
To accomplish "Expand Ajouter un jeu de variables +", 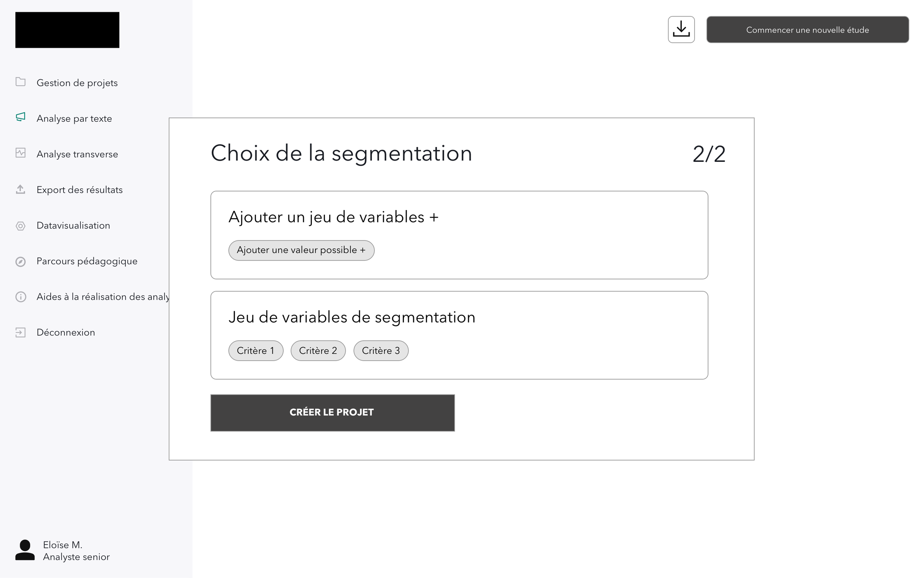I will click(x=333, y=217).
